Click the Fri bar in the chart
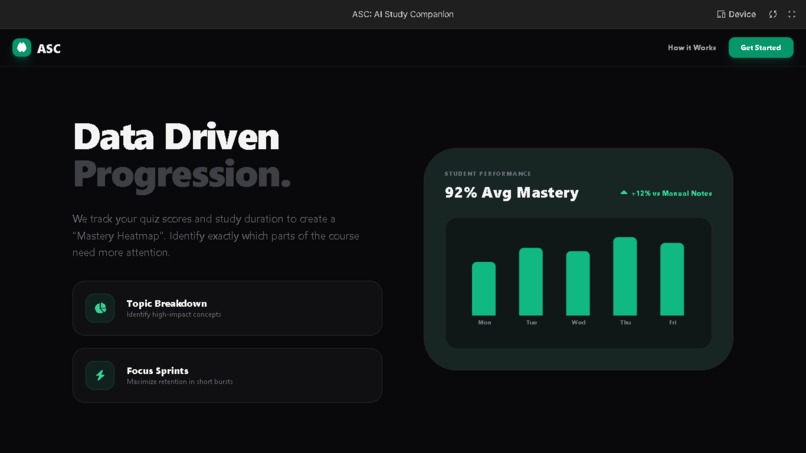This screenshot has width=806, height=453. (672, 279)
